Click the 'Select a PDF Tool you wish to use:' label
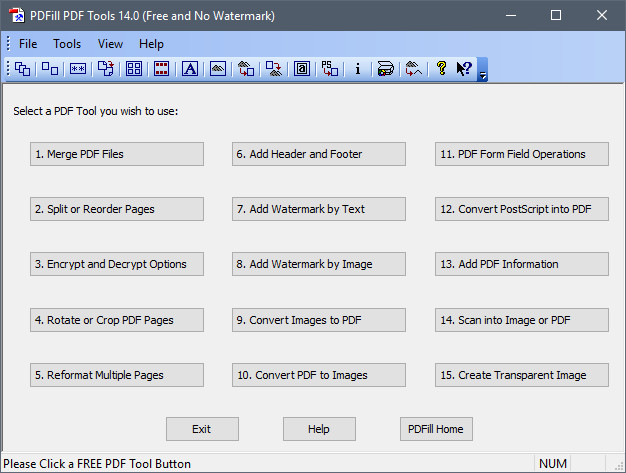 coord(96,111)
